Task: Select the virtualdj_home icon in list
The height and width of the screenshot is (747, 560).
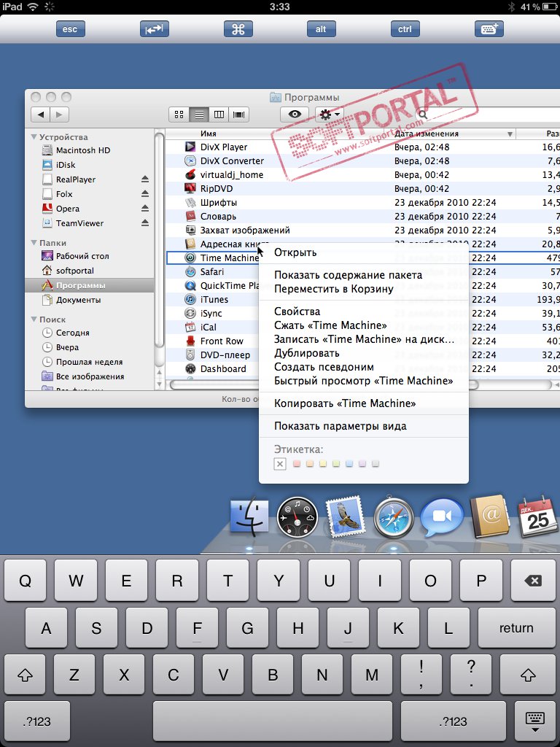Action: coord(190,175)
